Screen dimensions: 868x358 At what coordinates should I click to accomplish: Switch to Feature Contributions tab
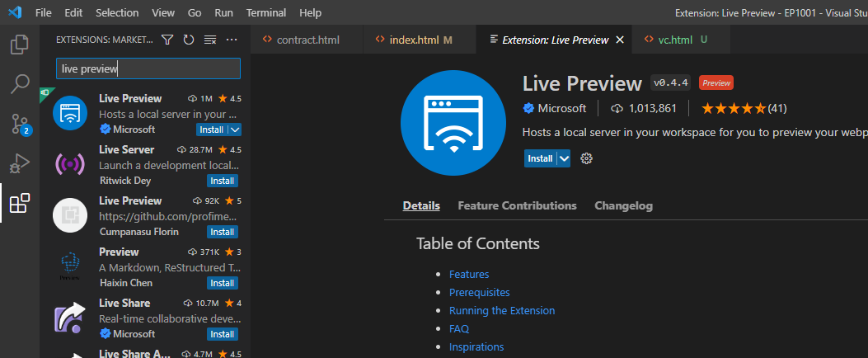(x=517, y=205)
